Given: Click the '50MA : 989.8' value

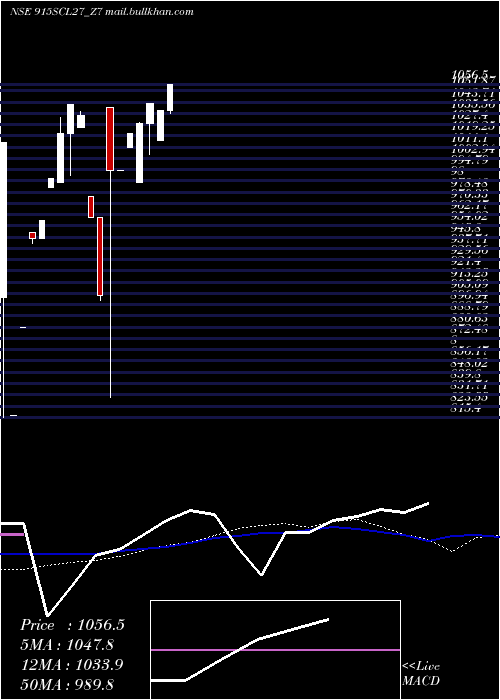Looking at the screenshot, I should (67, 685).
